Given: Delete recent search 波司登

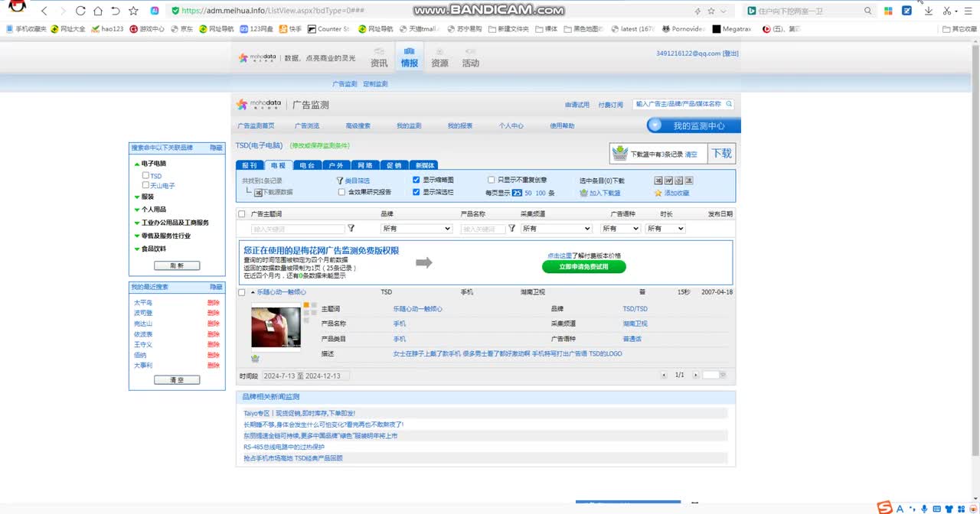Looking at the screenshot, I should [214, 313].
